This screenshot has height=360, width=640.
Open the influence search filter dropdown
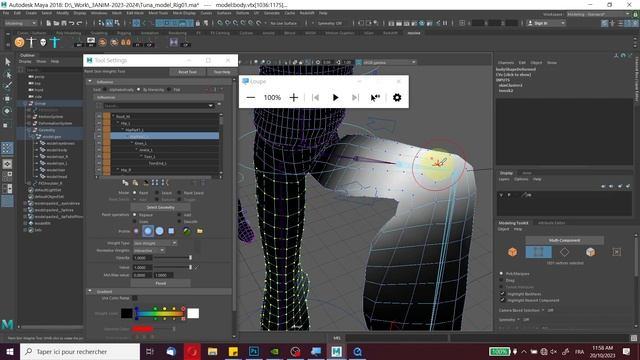(x=211, y=106)
